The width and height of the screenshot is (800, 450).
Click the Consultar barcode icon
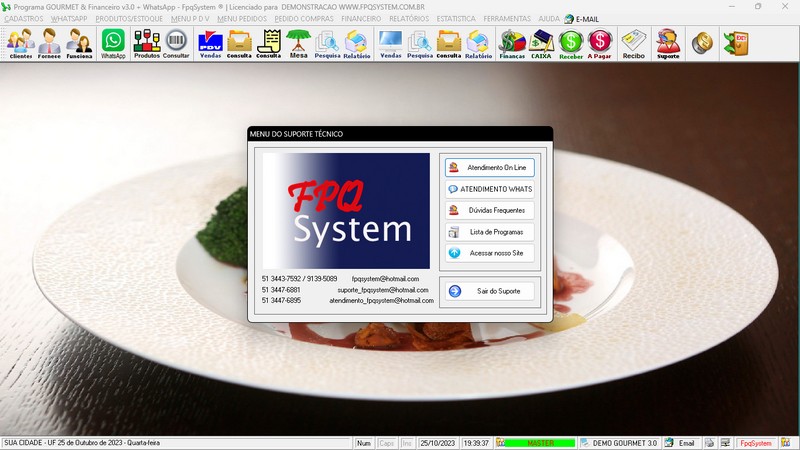tap(176, 44)
